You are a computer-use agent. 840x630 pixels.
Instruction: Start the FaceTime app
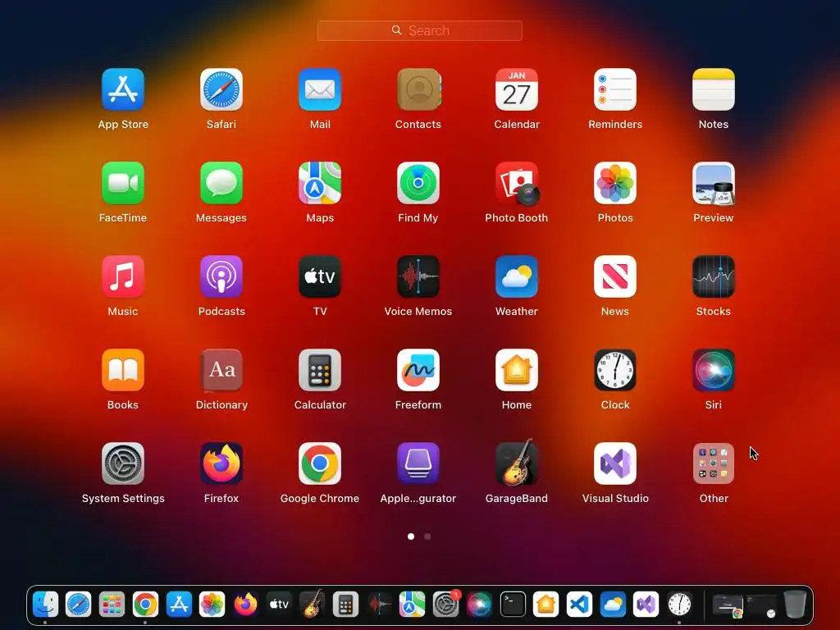point(123,183)
